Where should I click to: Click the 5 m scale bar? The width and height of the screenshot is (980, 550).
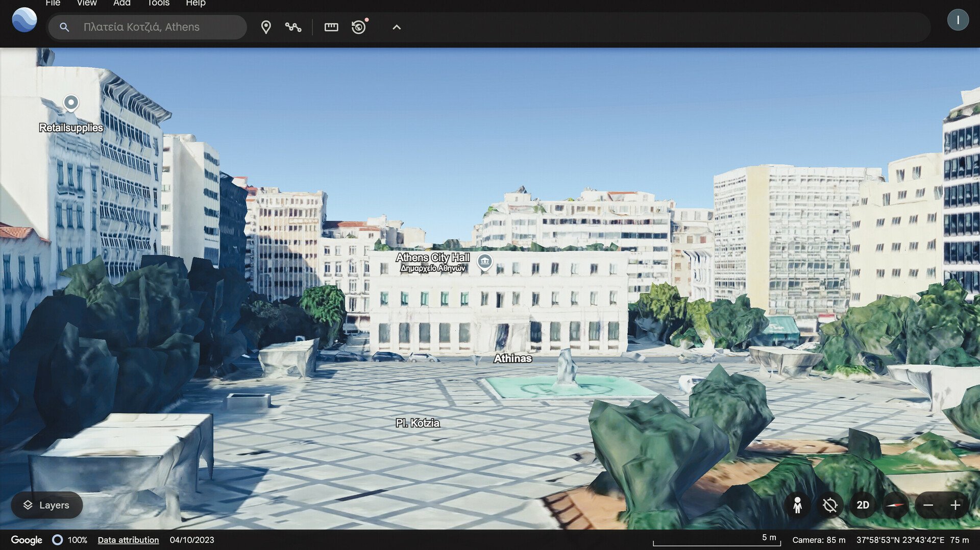click(717, 540)
